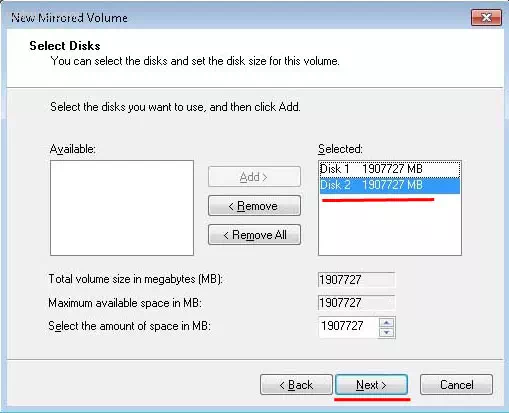Screen dimensions: 509x413
Task: Click Remove All disks button
Action: point(254,235)
